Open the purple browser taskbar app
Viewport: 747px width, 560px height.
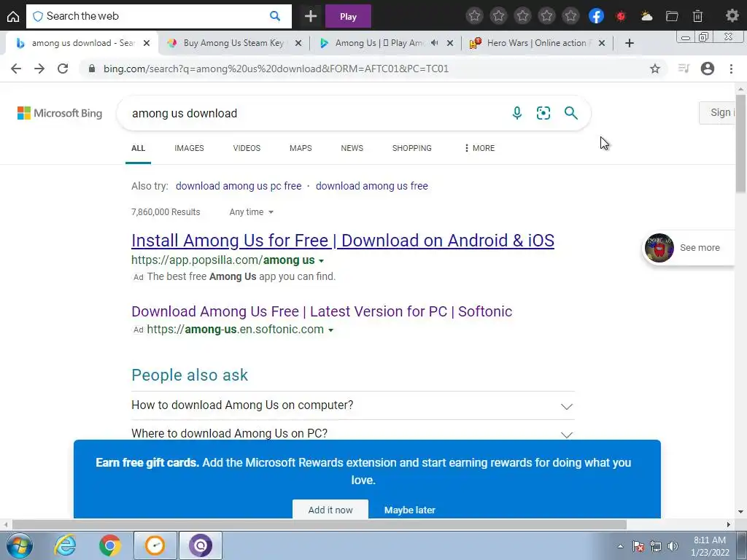[201, 545]
